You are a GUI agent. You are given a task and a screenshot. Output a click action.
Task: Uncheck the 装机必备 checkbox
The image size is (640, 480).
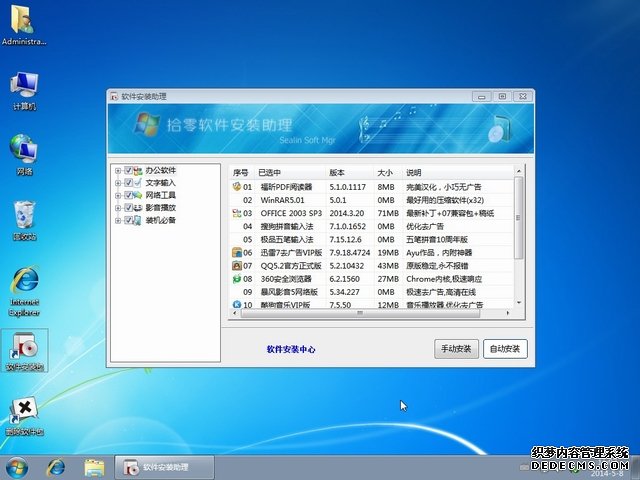[x=128, y=220]
